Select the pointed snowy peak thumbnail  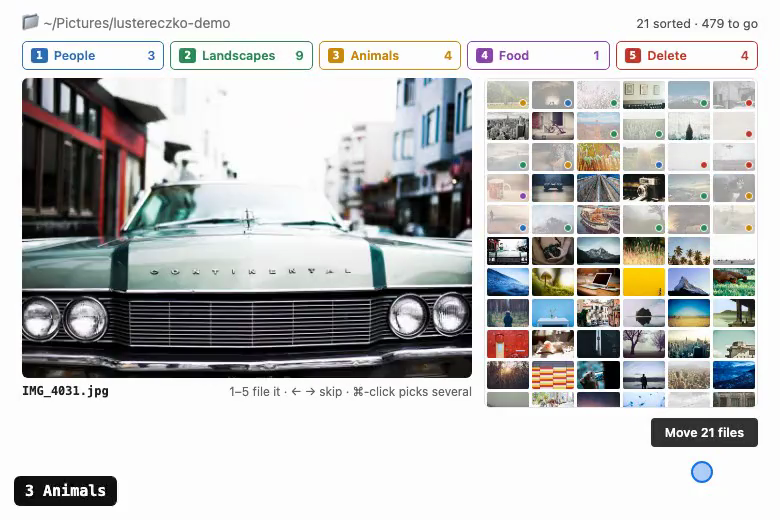[689, 282]
